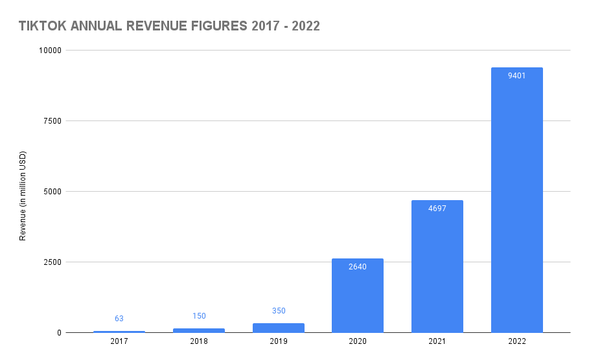Click x-axis label "2021"

[x=437, y=341]
